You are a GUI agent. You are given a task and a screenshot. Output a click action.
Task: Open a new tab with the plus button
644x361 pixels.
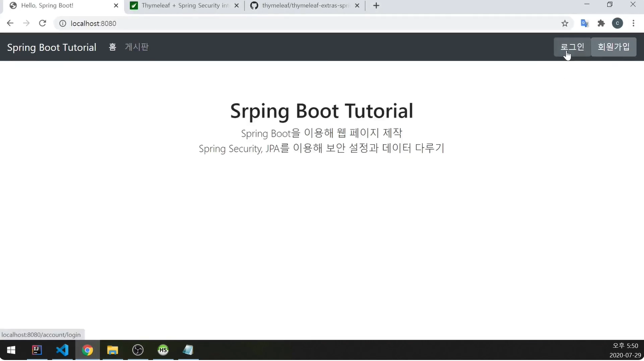click(376, 6)
